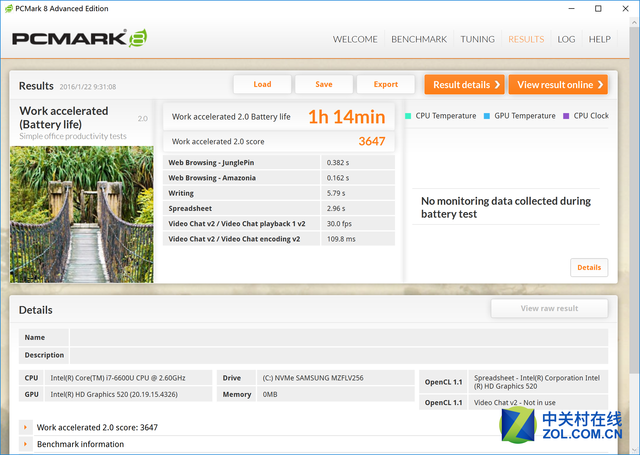Select the Writing result row
This screenshot has height=455, width=640.
[279, 193]
